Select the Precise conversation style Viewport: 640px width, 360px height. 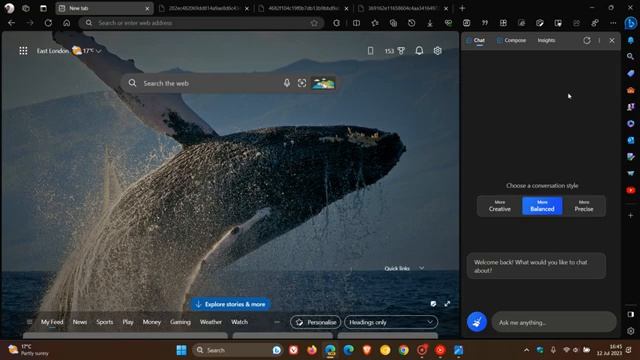[x=584, y=206]
